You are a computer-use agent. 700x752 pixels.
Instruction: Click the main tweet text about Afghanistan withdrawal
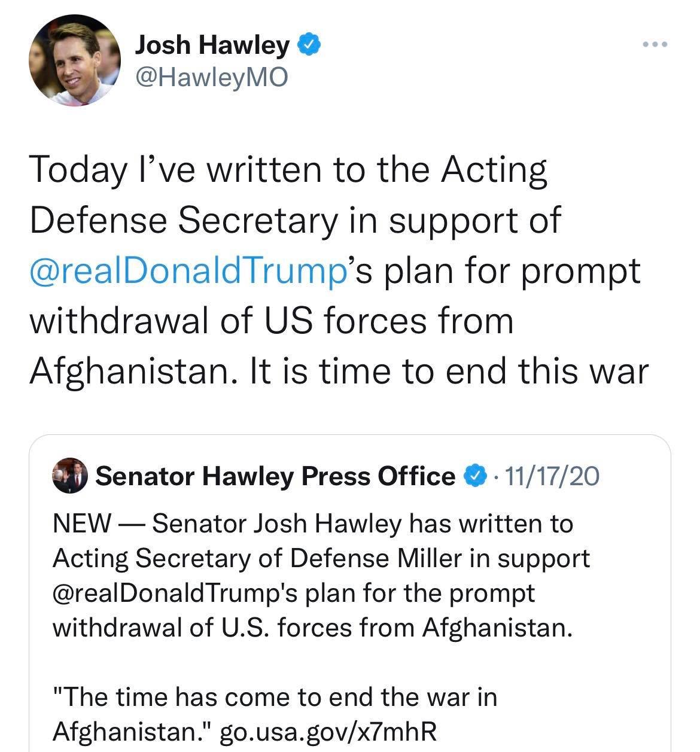(x=339, y=270)
